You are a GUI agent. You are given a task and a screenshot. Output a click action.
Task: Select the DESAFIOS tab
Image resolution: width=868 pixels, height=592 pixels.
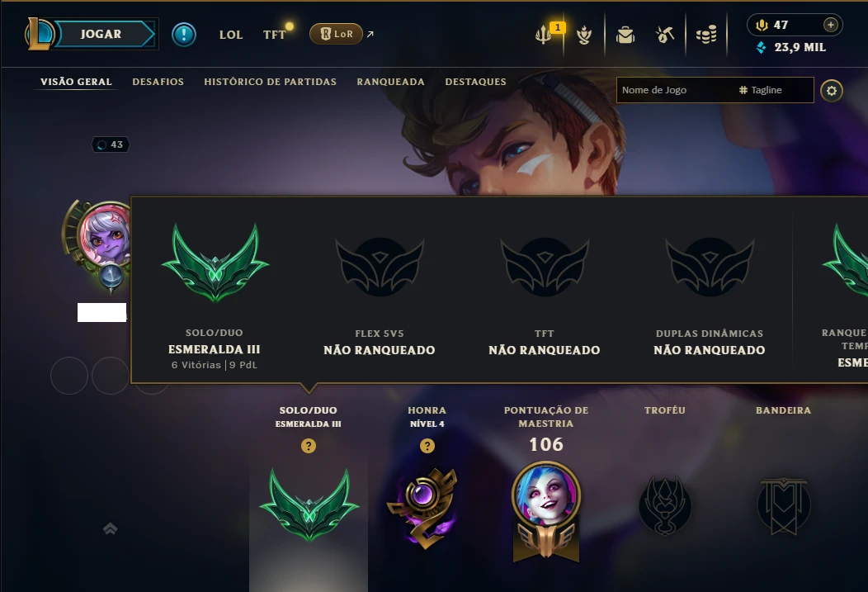pos(158,82)
